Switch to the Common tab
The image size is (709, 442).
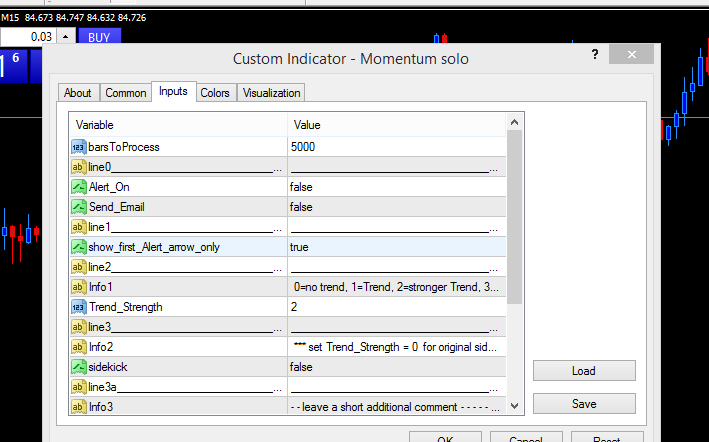tap(126, 93)
